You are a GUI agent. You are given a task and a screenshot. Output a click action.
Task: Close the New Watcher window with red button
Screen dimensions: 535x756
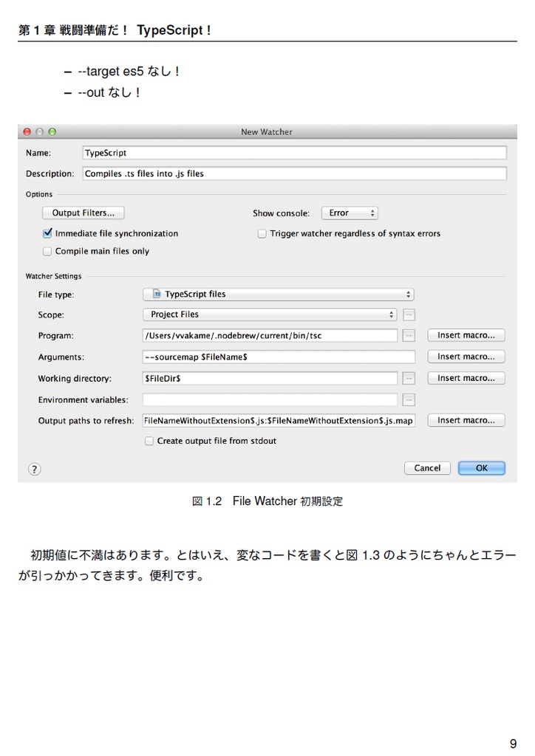(27, 131)
